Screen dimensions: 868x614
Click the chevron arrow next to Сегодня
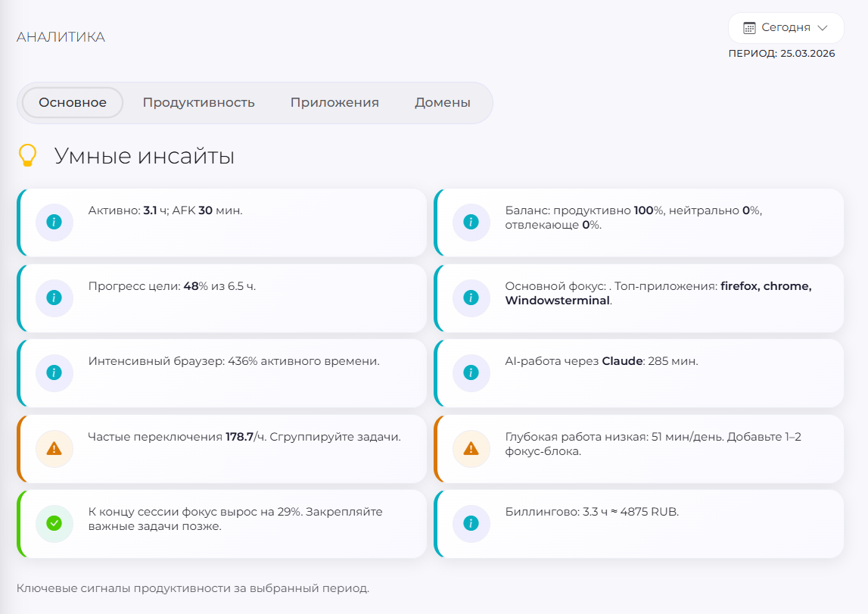(x=823, y=28)
